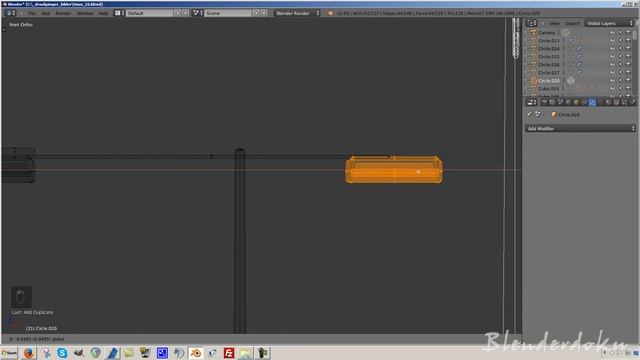Toggle viewport visibility eye for Circle.013

click(613, 41)
